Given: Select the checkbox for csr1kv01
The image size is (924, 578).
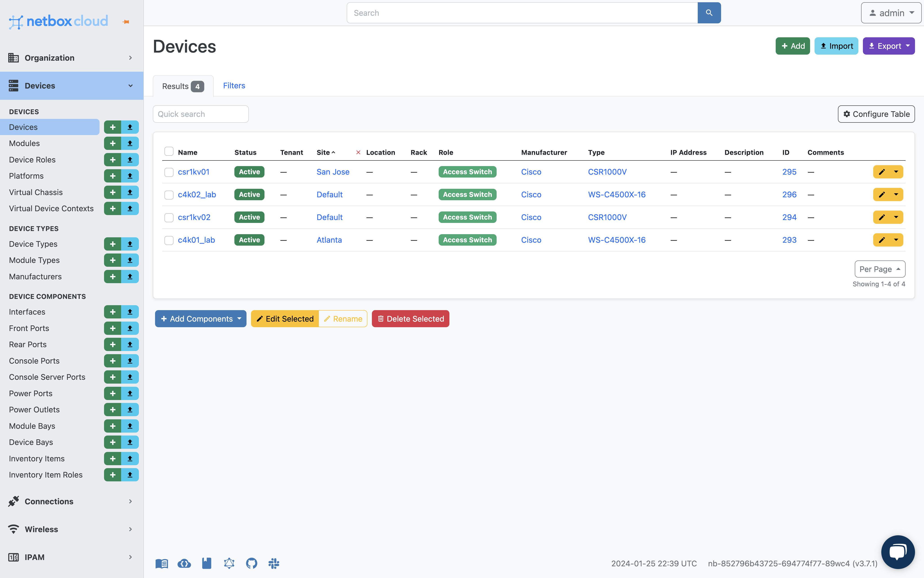Looking at the screenshot, I should click(x=169, y=172).
